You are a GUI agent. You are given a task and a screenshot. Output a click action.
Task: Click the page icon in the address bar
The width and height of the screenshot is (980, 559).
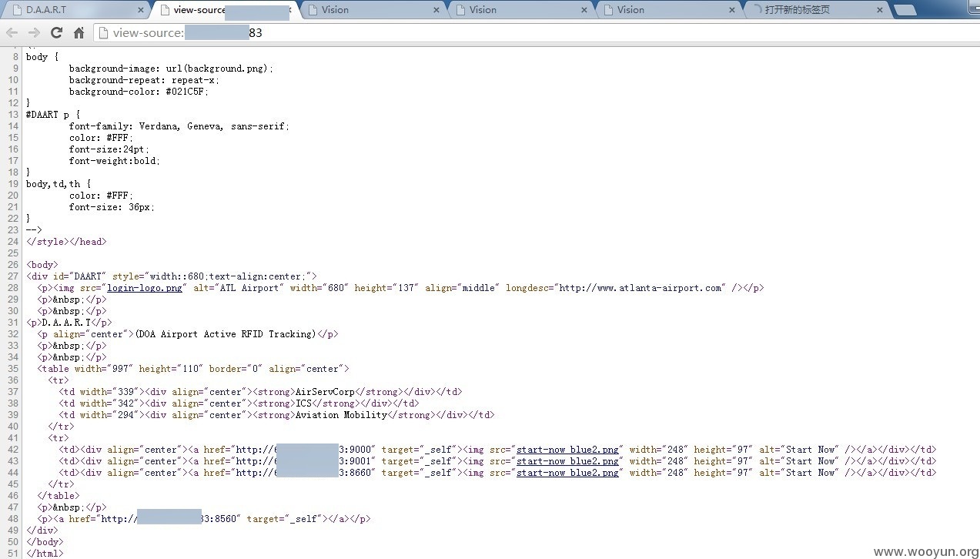click(103, 33)
